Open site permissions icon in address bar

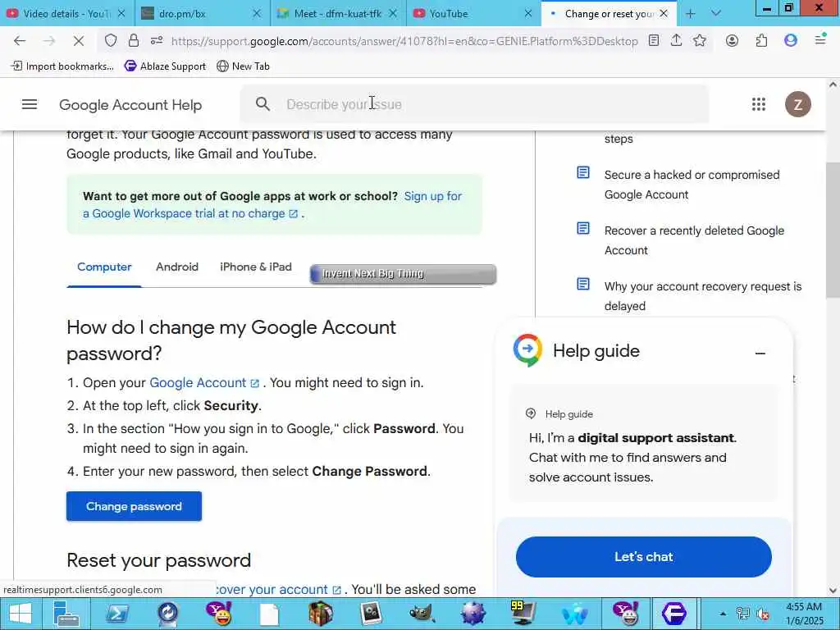pyautogui.click(x=157, y=41)
